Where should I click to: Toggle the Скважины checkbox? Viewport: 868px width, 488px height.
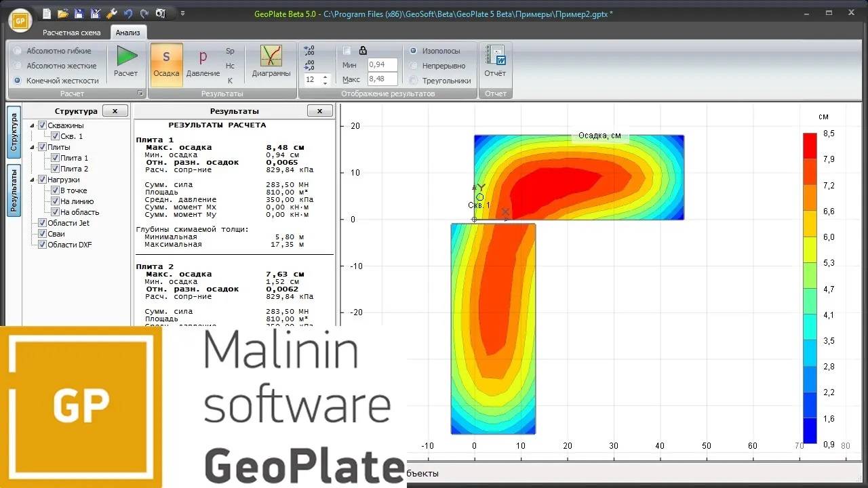pyautogui.click(x=42, y=125)
